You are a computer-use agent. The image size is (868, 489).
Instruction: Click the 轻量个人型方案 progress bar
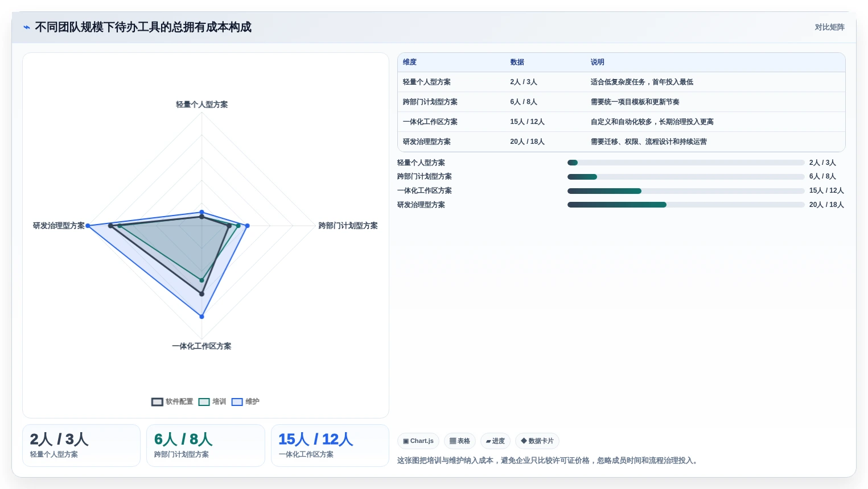[686, 163]
